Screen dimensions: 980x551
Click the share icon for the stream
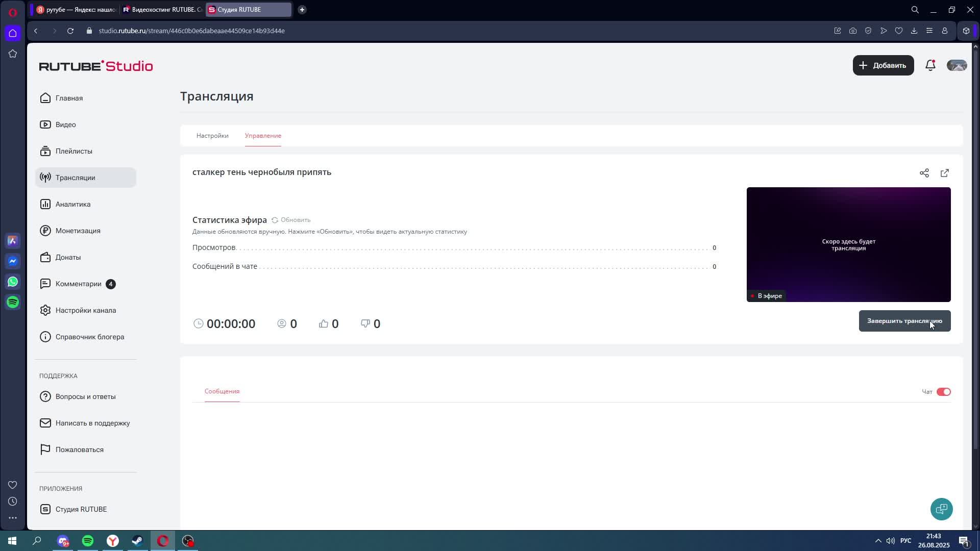pos(924,173)
